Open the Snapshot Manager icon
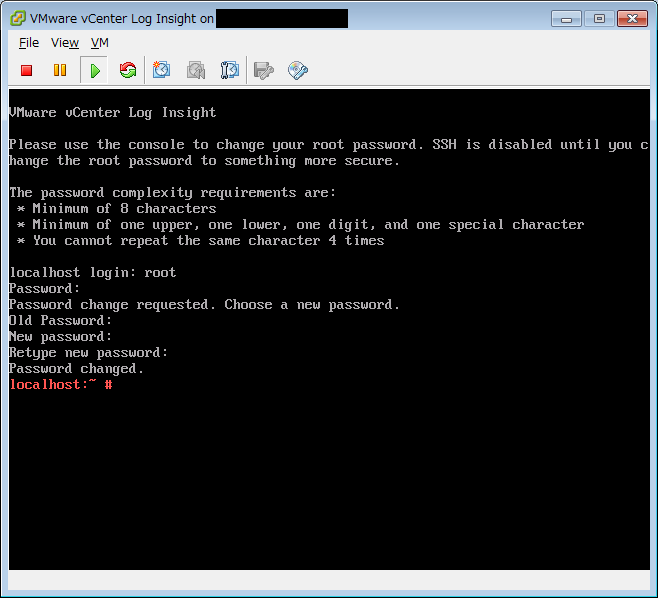The image size is (658, 598). click(x=230, y=70)
